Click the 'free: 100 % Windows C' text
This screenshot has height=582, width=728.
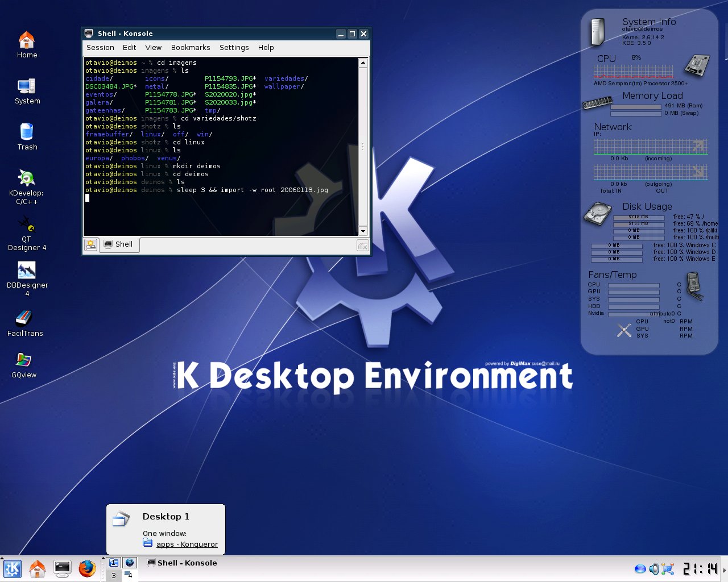click(684, 245)
